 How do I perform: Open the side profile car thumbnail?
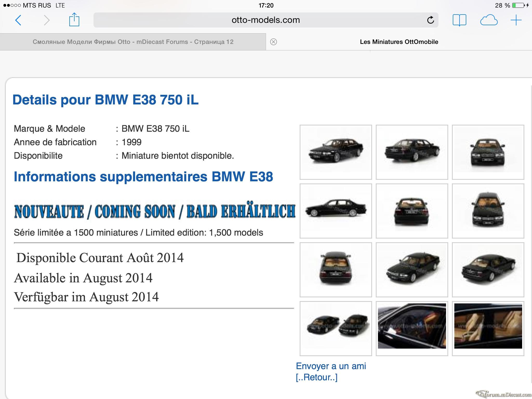336,211
